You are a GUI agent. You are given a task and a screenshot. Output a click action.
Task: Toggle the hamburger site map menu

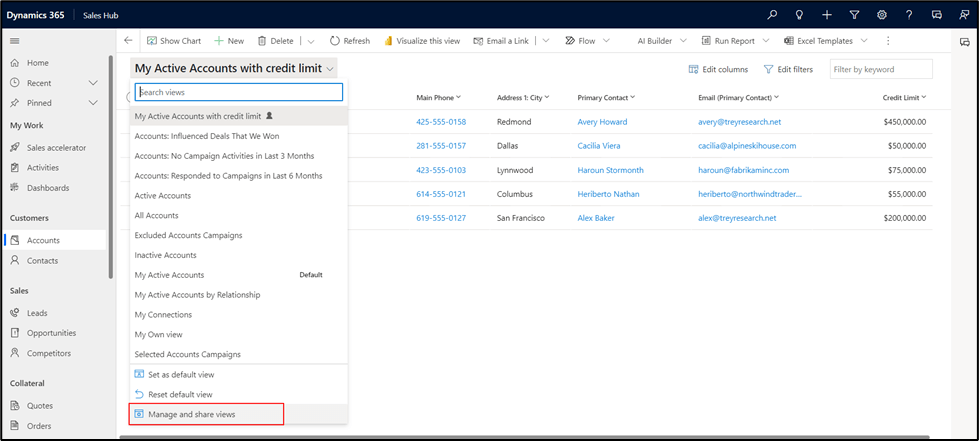(15, 41)
